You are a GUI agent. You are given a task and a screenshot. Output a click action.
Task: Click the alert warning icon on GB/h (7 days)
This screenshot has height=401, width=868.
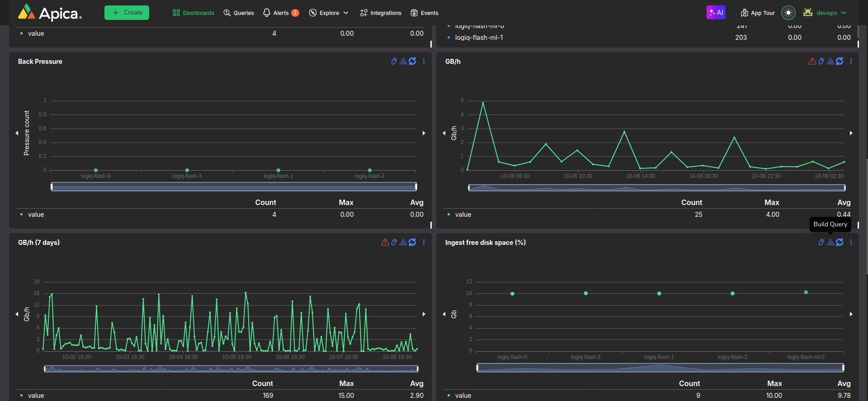tap(385, 243)
